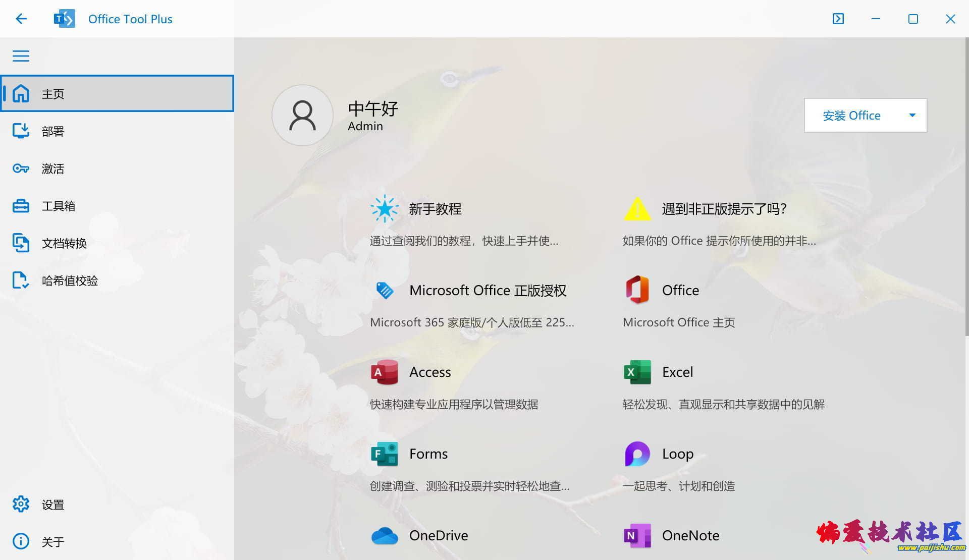969x560 pixels.
Task: Click the Access app icon
Action: [x=384, y=372]
